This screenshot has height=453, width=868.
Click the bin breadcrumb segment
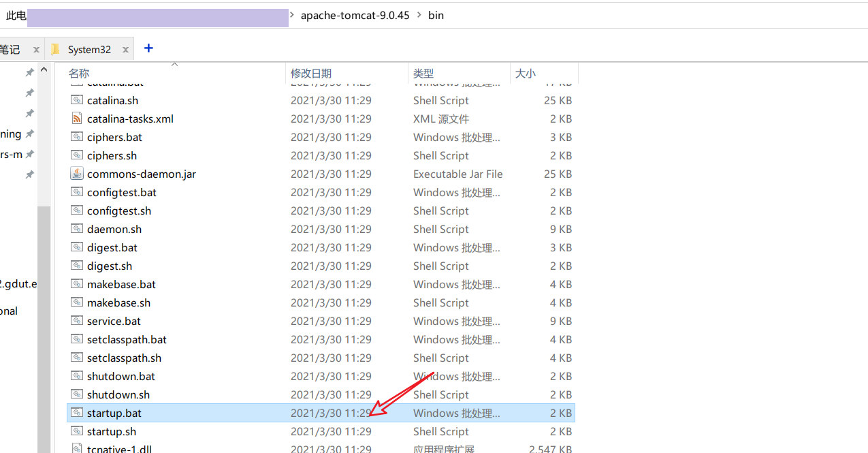pyautogui.click(x=436, y=15)
